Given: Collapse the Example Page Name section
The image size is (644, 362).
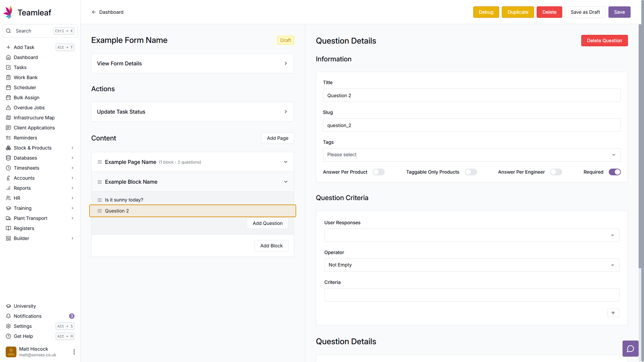Looking at the screenshot, I should [x=286, y=162].
